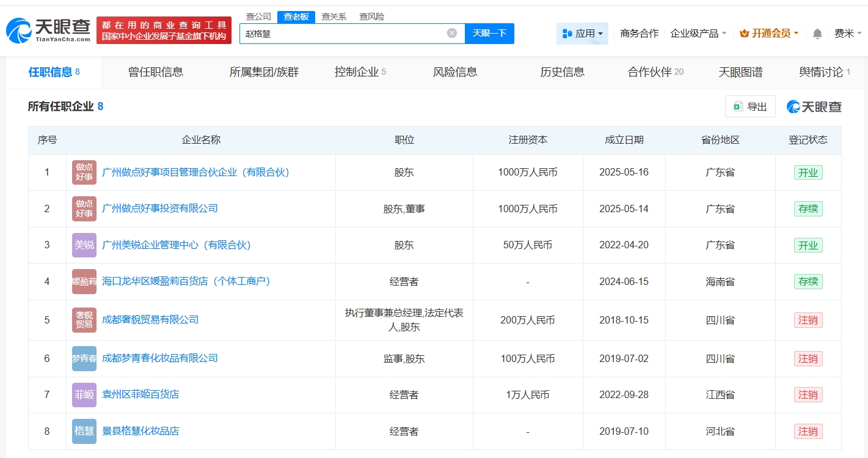The image size is (868, 458).
Task: Open 海口龙华区媛盈莉百货店 link
Action: pos(186,281)
